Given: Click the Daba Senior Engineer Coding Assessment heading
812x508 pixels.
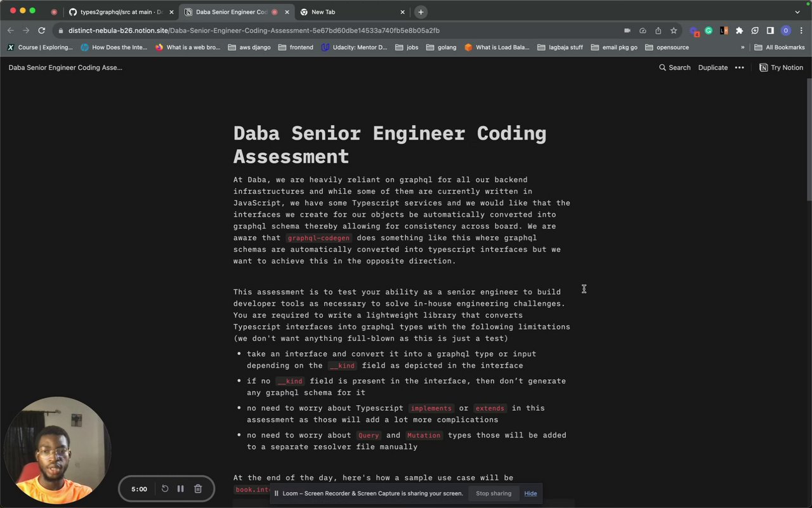Looking at the screenshot, I should click(x=390, y=145).
